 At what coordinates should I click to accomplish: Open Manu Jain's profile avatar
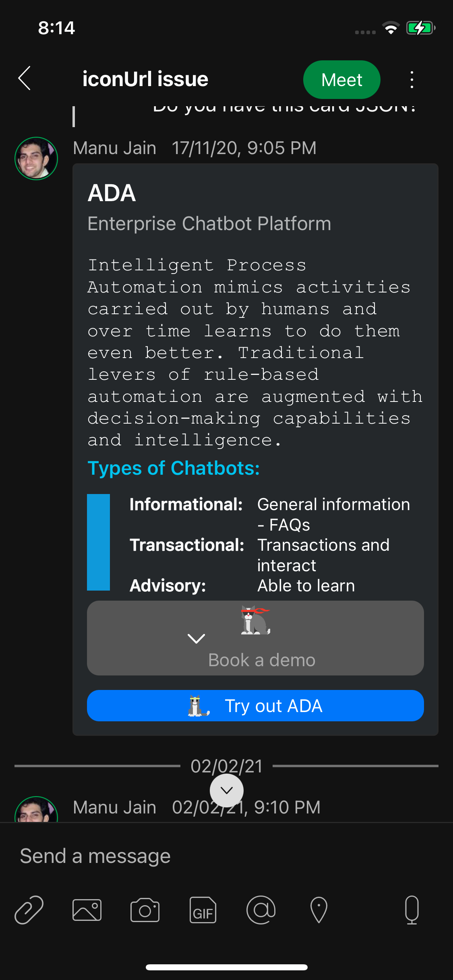[36, 158]
